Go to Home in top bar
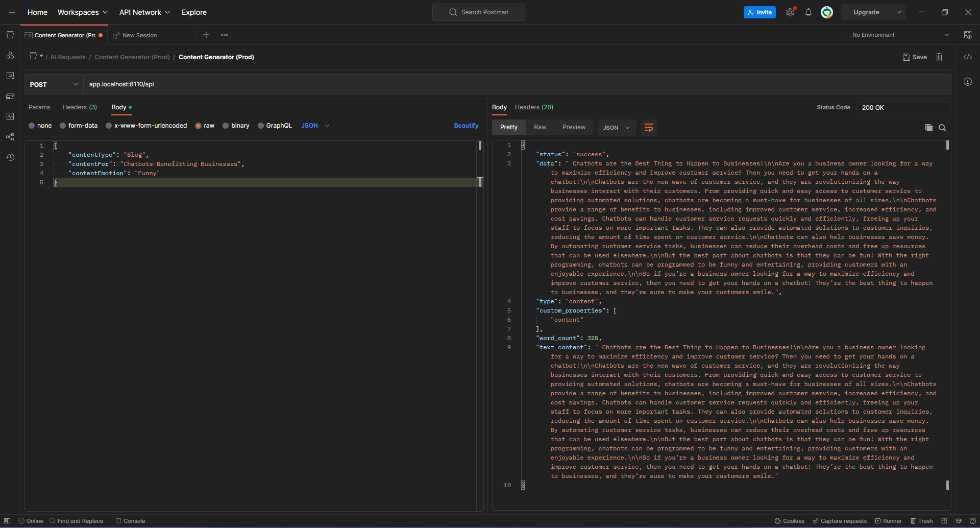980x528 pixels. tap(37, 12)
